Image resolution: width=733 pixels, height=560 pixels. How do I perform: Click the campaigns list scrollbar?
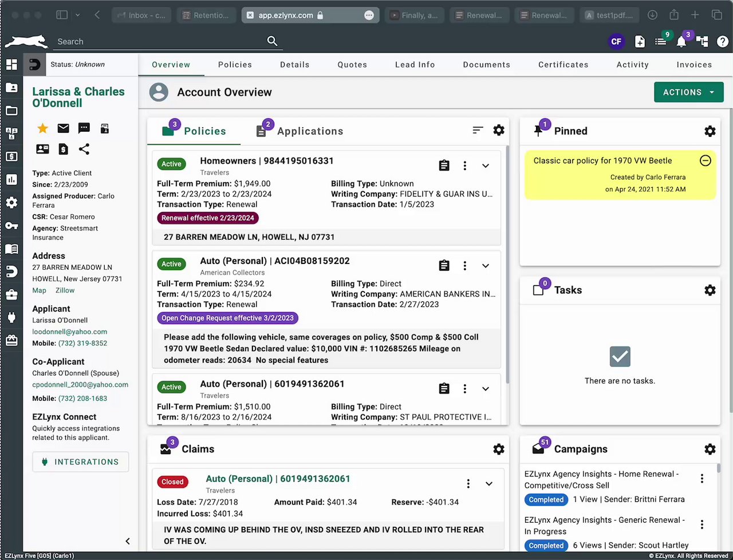[x=719, y=468]
